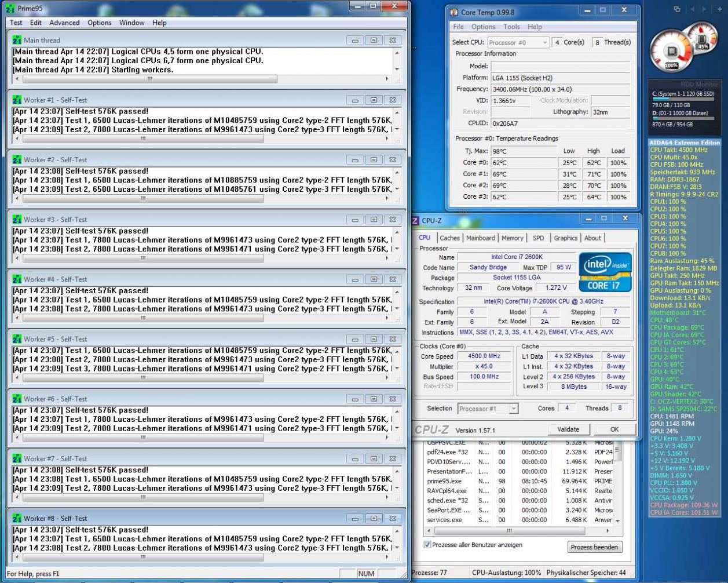Click Worker #5 window icon

tap(17, 339)
